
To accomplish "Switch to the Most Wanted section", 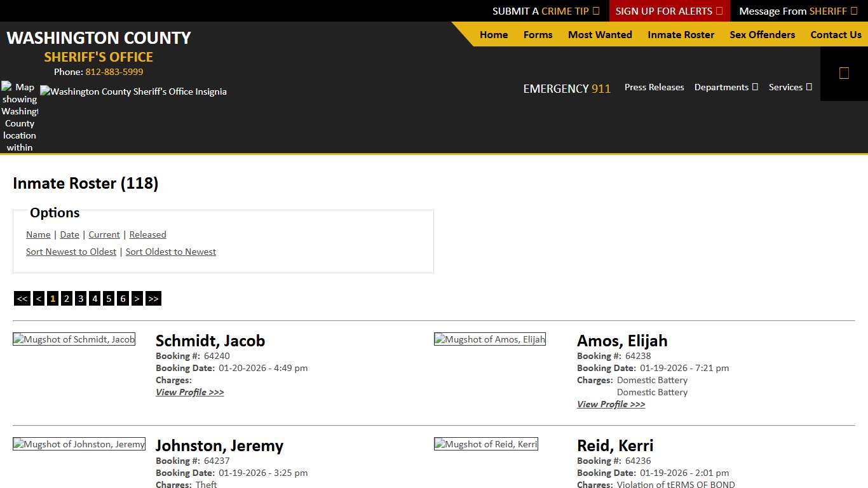I will [599, 35].
